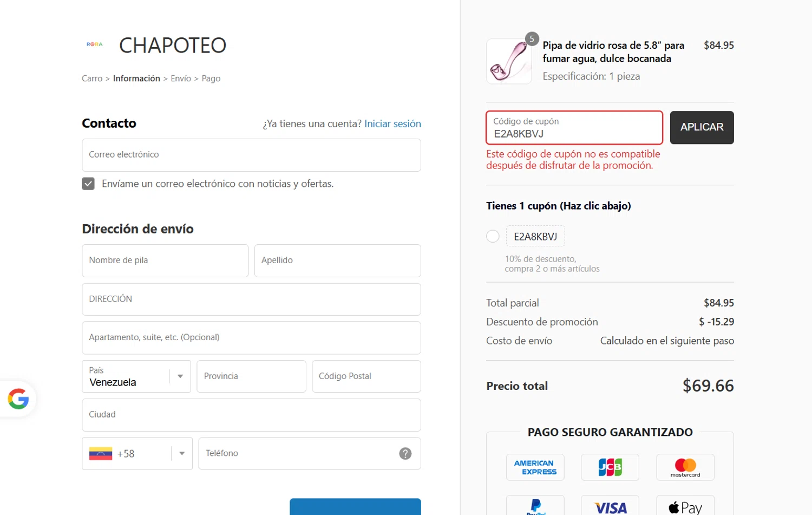Click the CHAPOTEO store title
This screenshot has height=515, width=812.
tap(173, 45)
